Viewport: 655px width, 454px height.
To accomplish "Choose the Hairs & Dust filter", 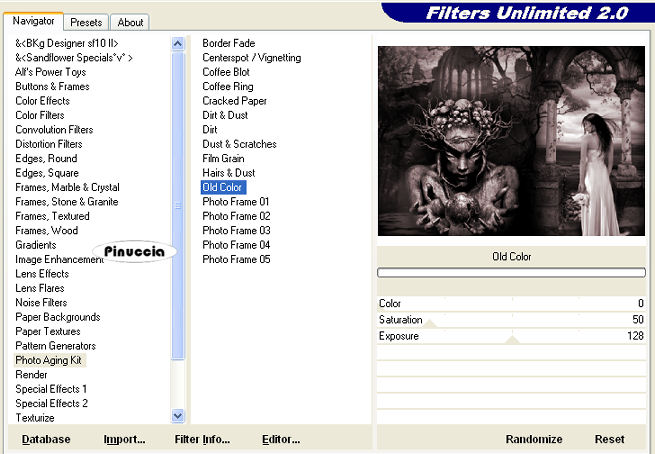I will [x=228, y=173].
